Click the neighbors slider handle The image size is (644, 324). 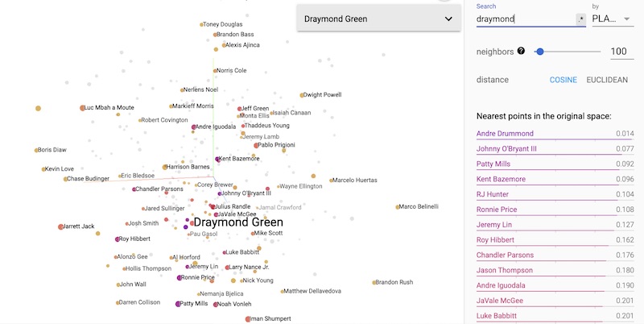[x=539, y=52]
